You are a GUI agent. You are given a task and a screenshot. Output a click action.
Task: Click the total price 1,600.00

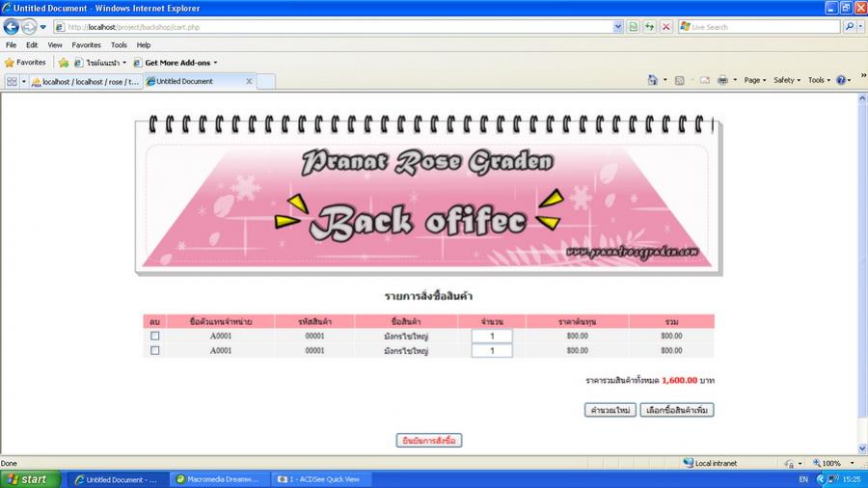tap(679, 380)
